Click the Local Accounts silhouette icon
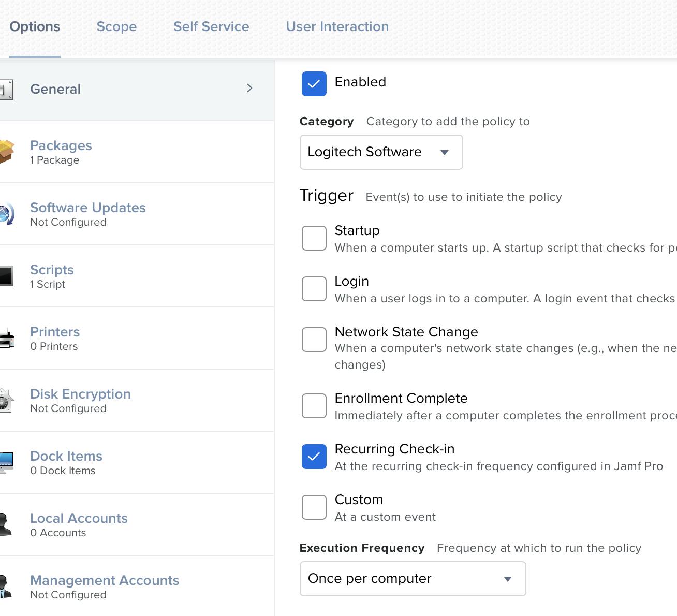Image resolution: width=677 pixels, height=616 pixels. tap(5, 524)
